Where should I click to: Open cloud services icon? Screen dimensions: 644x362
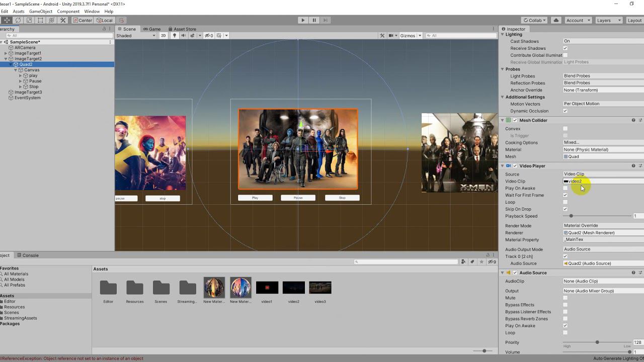tap(556, 20)
